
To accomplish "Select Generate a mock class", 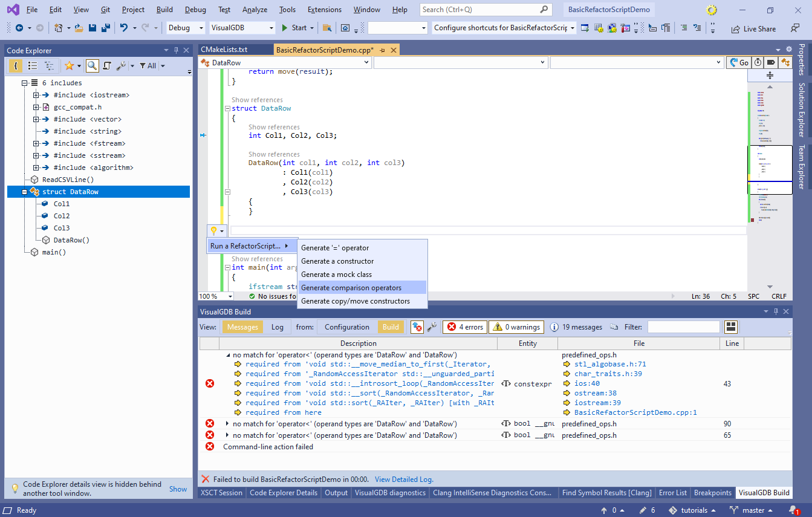I will (x=363, y=275).
